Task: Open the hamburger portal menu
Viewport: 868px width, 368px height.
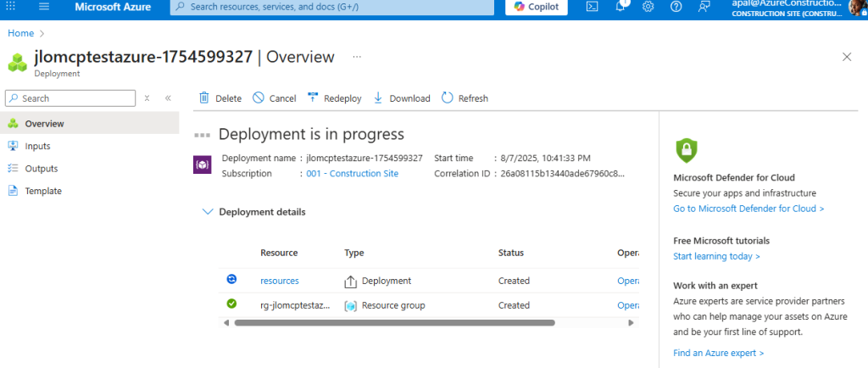Action: point(44,6)
